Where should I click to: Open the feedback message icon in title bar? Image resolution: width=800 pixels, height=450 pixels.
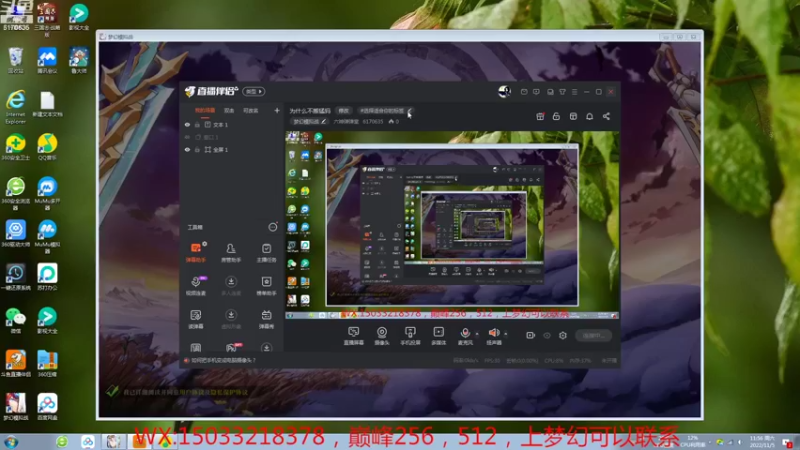[536, 92]
